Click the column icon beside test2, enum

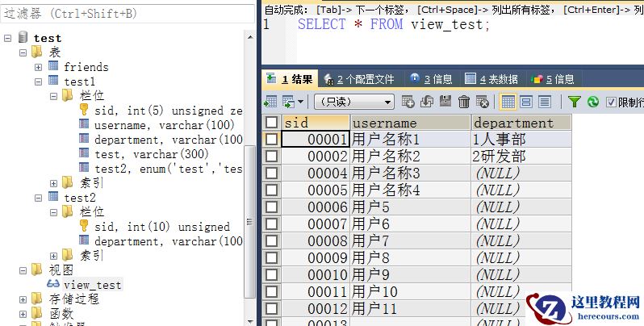pos(84,168)
